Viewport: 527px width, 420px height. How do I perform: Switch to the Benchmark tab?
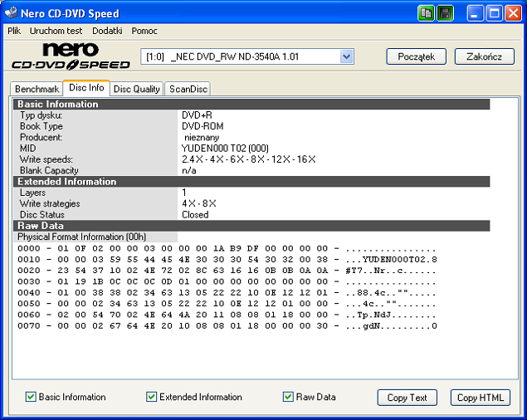pyautogui.click(x=37, y=89)
